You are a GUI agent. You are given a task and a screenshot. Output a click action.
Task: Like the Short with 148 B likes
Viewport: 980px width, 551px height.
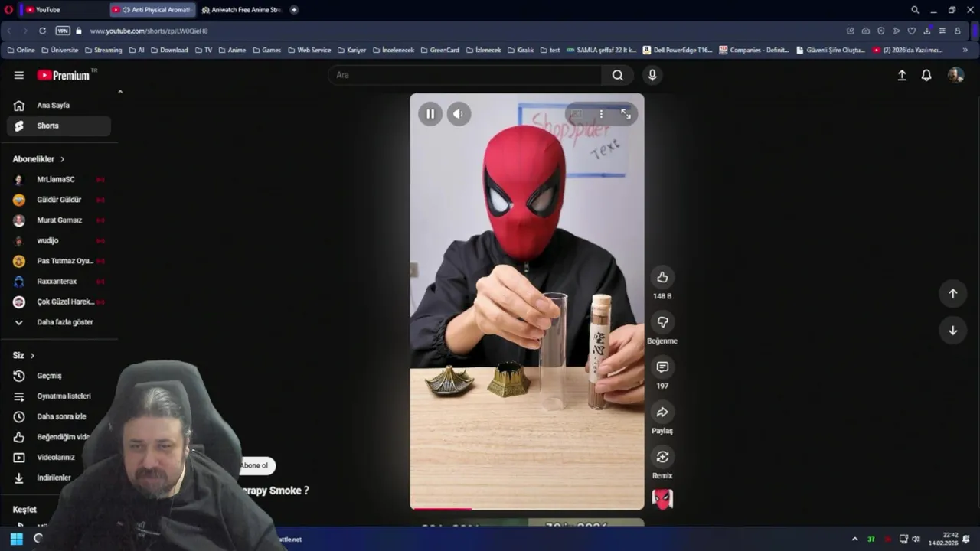pos(662,277)
